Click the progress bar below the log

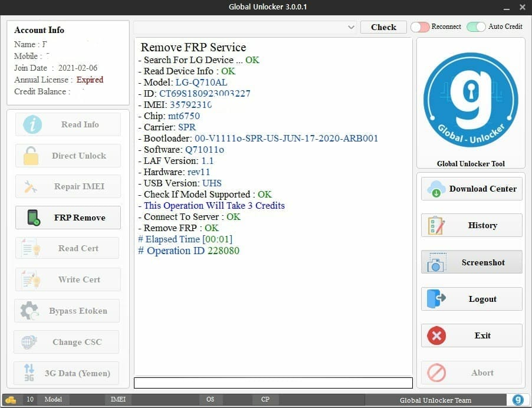pyautogui.click(x=273, y=383)
